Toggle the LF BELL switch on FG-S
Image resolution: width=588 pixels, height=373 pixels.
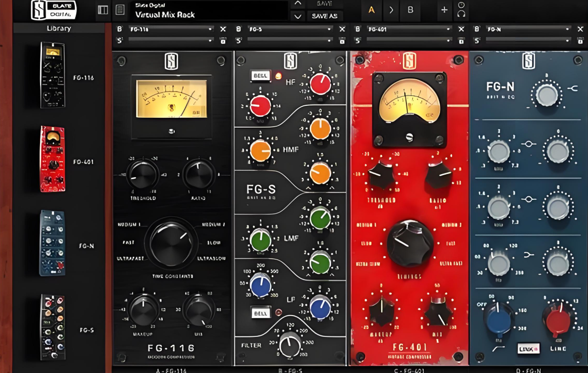click(260, 313)
